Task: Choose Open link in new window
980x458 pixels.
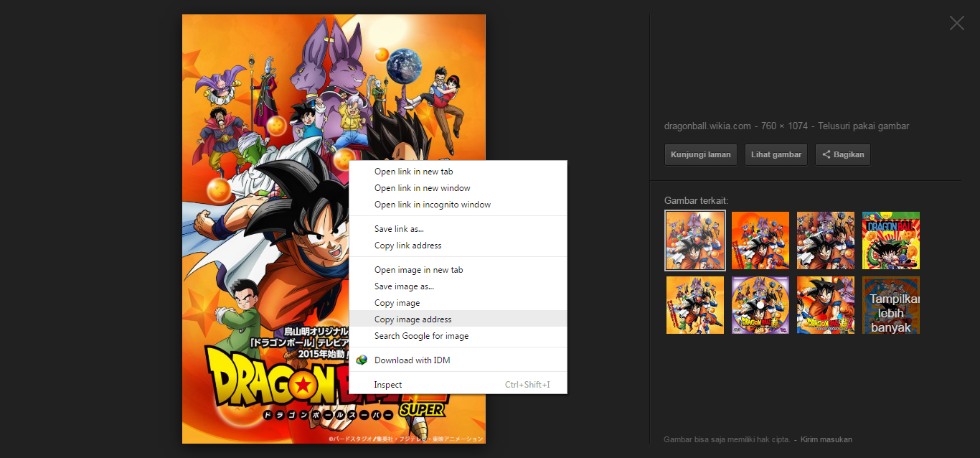Action: (458, 188)
